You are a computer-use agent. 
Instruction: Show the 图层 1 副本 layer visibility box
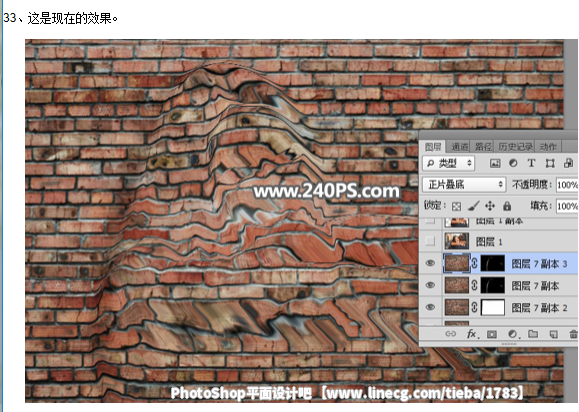(x=430, y=221)
